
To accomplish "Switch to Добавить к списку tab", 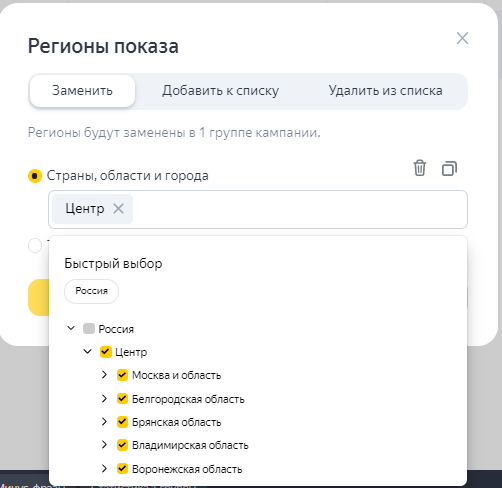I will click(220, 91).
